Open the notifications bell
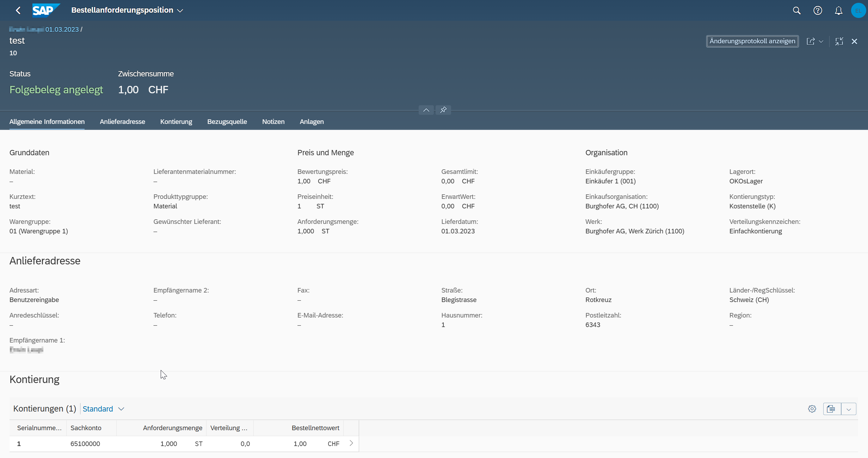 tap(838, 11)
